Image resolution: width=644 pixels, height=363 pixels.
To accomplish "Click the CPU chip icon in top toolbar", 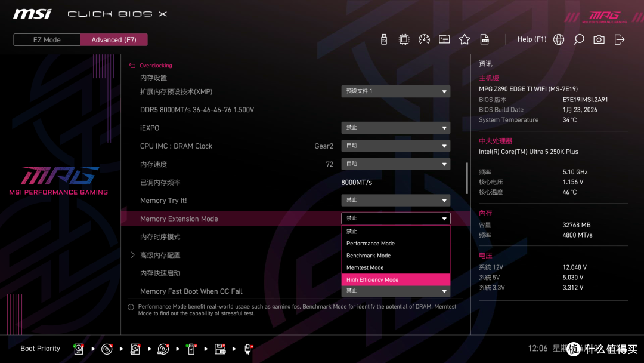I will [x=404, y=39].
